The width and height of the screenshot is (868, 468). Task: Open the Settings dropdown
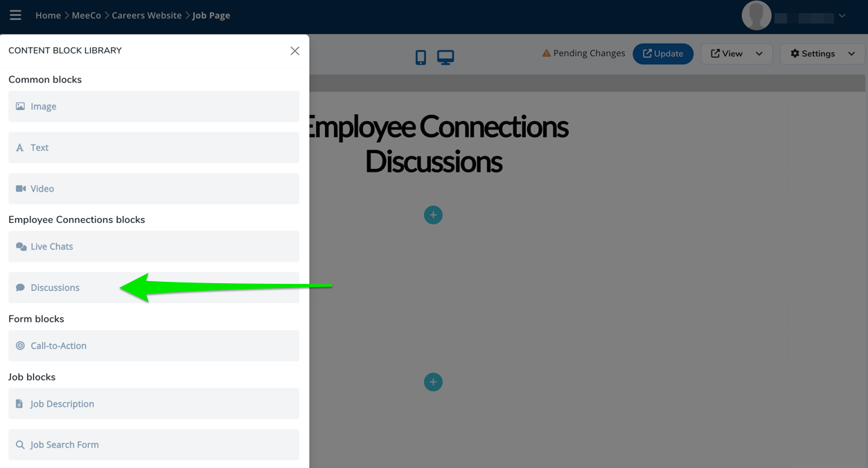point(822,54)
